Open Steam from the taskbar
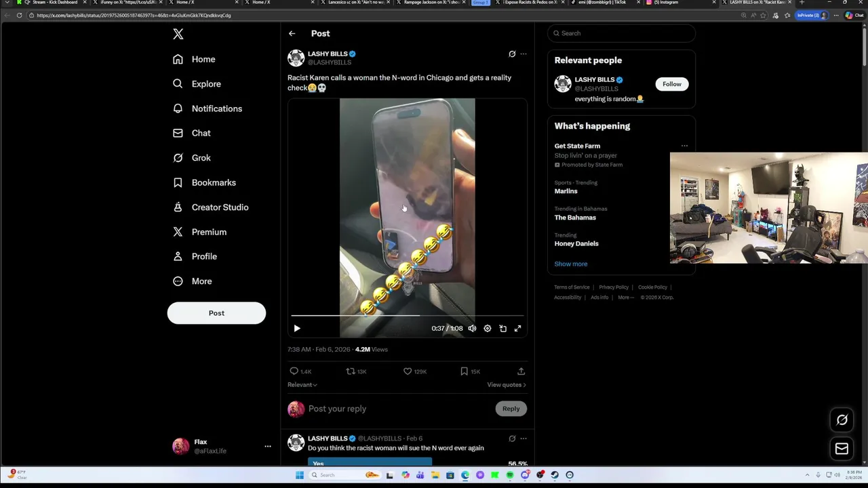 tap(555, 475)
